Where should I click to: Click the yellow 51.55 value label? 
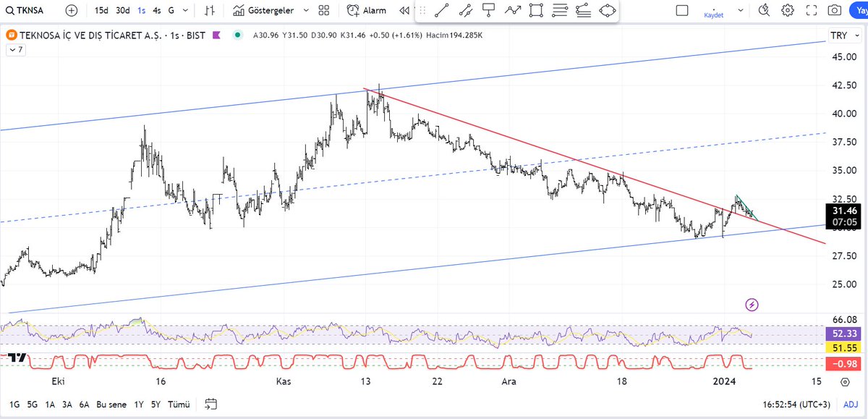tap(842, 347)
